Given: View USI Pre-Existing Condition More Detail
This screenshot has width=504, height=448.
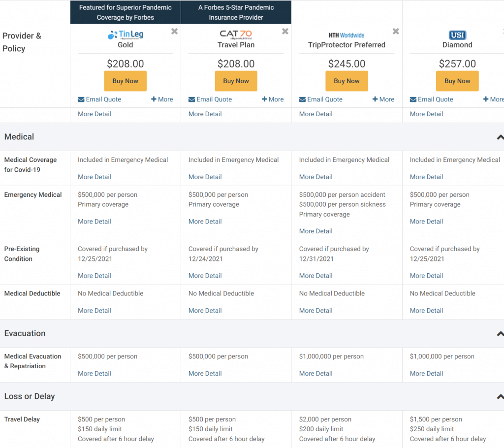Looking at the screenshot, I should pos(426,276).
